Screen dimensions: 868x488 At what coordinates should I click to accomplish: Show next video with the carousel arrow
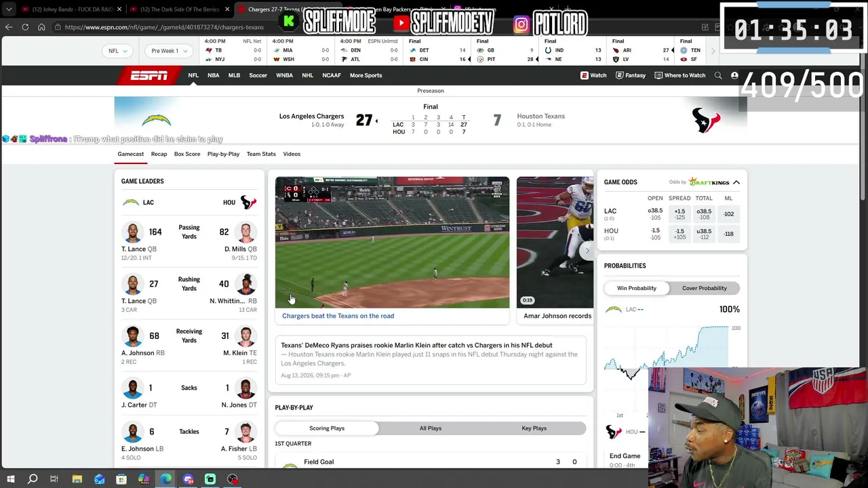[x=587, y=250]
